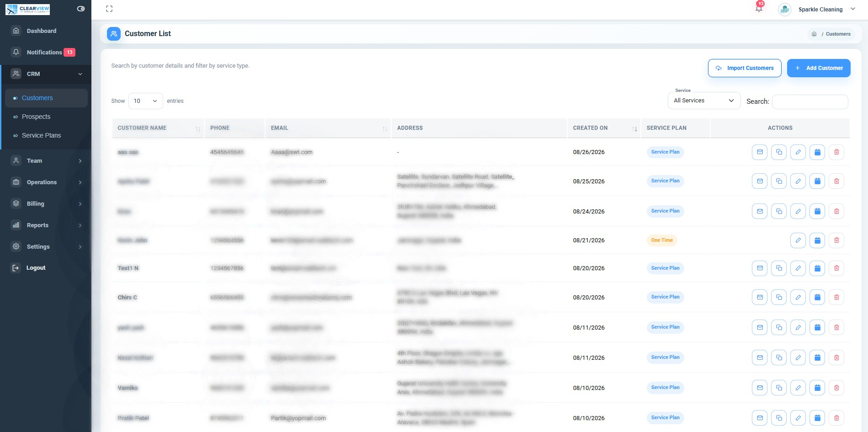This screenshot has width=868, height=432.
Task: Click home icon in breadcrumb
Action: pyautogui.click(x=814, y=34)
